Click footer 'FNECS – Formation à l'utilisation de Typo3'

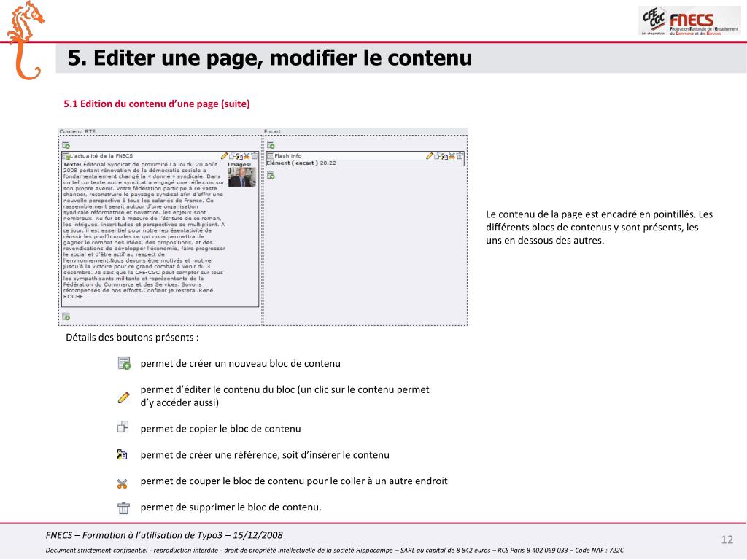coord(164,535)
